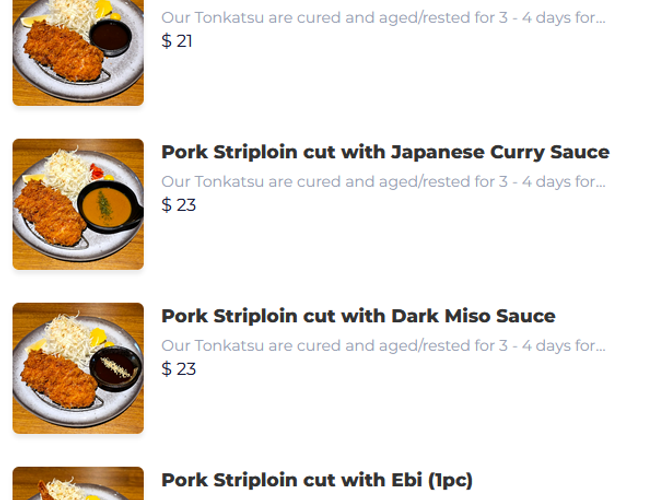Select Pork Striploin cut with Dark Miso Sauce title
This screenshot has height=500, width=667.
[x=358, y=316]
